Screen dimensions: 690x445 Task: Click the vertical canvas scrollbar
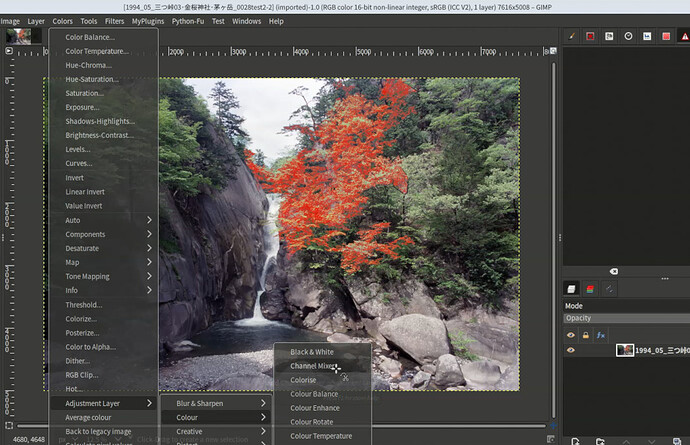click(x=554, y=240)
